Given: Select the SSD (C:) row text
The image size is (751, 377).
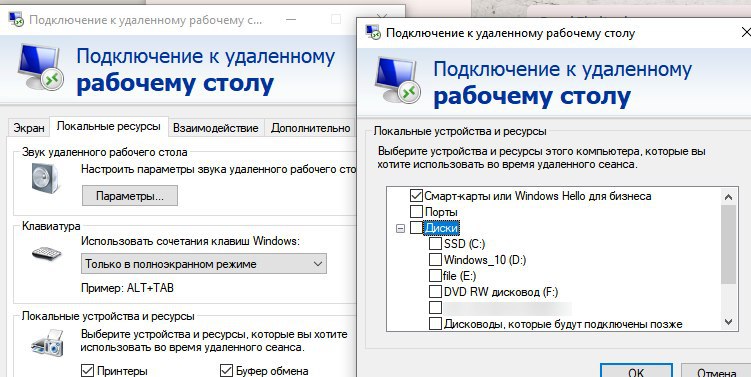Looking at the screenshot, I should (464, 244).
